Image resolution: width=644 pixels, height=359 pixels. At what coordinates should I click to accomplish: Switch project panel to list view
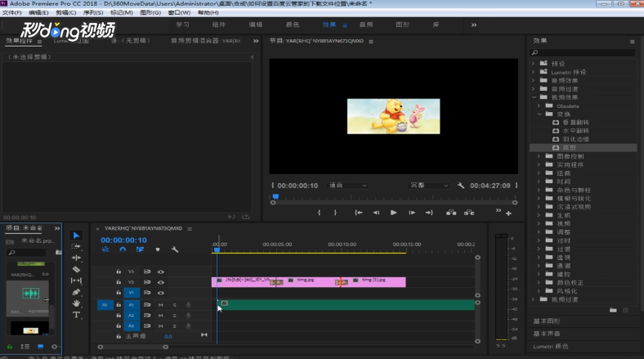[25, 347]
